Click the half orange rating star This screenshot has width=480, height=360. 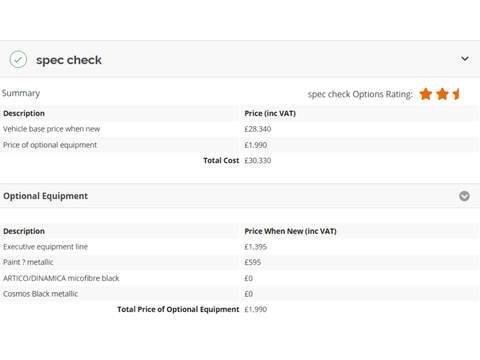coord(456,94)
